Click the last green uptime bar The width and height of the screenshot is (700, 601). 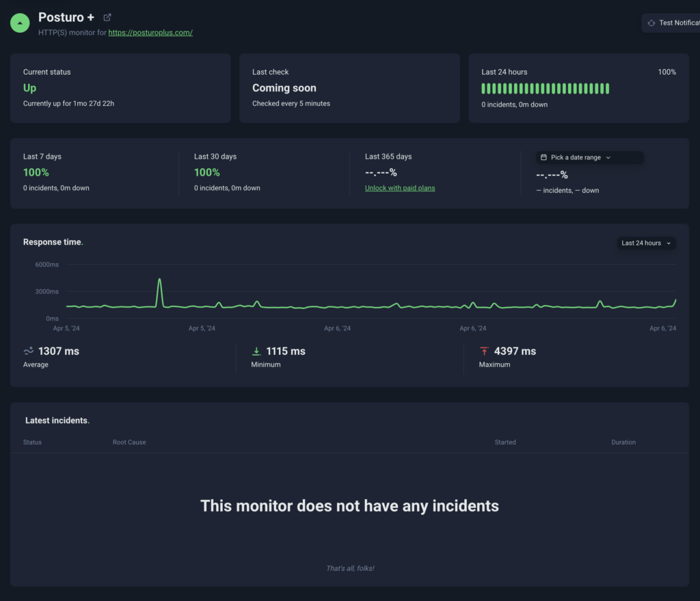click(x=606, y=88)
